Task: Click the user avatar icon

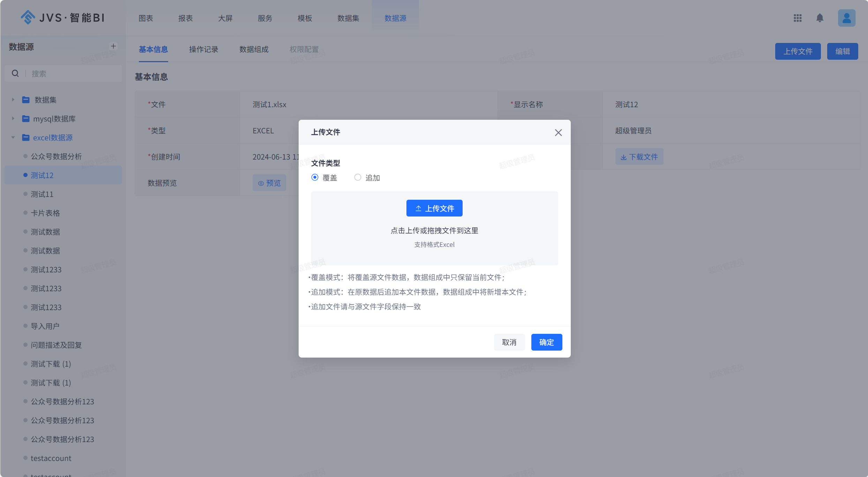Action: coord(846,18)
